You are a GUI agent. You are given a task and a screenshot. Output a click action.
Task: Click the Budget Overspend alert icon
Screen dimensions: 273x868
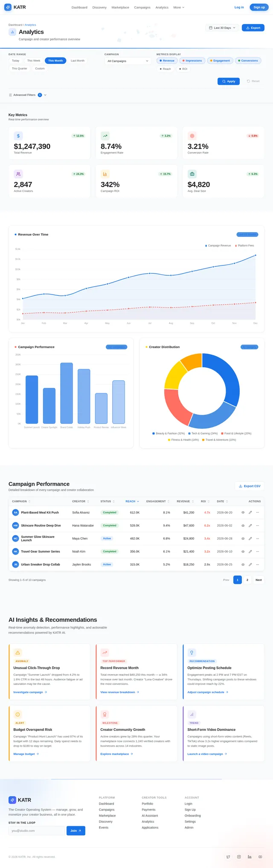coord(18,715)
